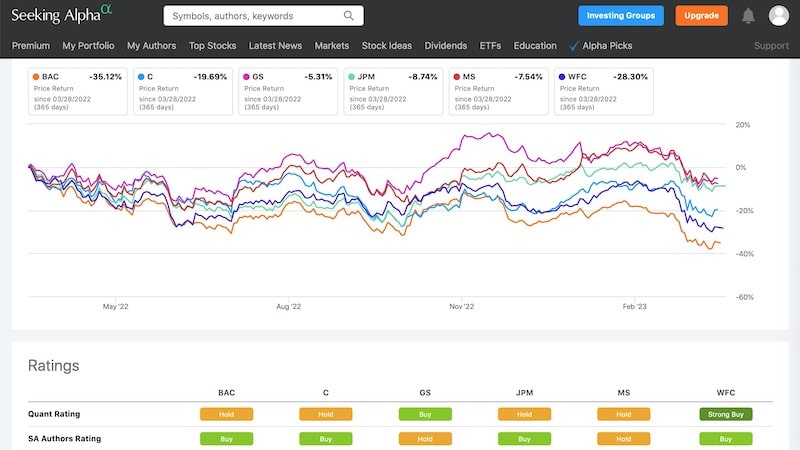This screenshot has height=450, width=800.
Task: Click the May '22 axis label
Action: (115, 307)
